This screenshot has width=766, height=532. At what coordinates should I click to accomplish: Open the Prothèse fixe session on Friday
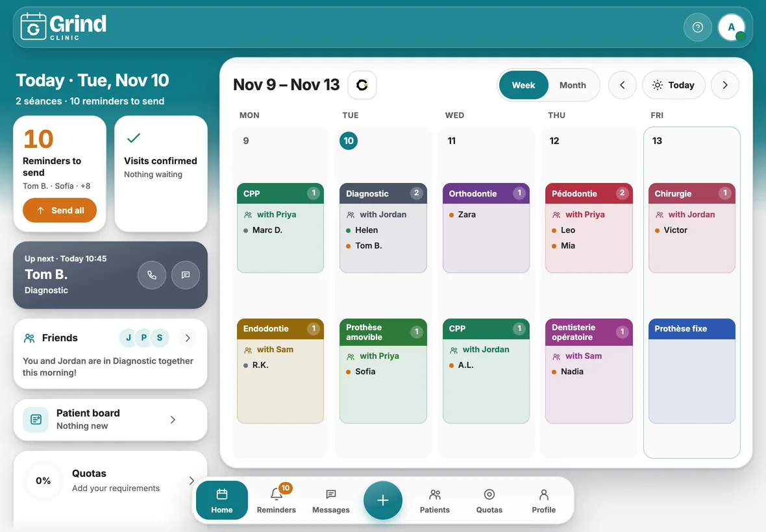tap(692, 371)
